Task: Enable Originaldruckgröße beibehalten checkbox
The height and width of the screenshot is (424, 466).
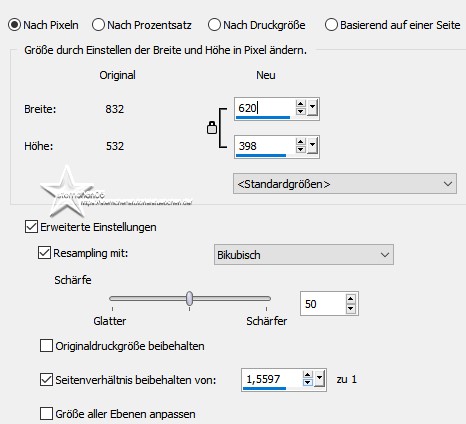Action: click(46, 346)
